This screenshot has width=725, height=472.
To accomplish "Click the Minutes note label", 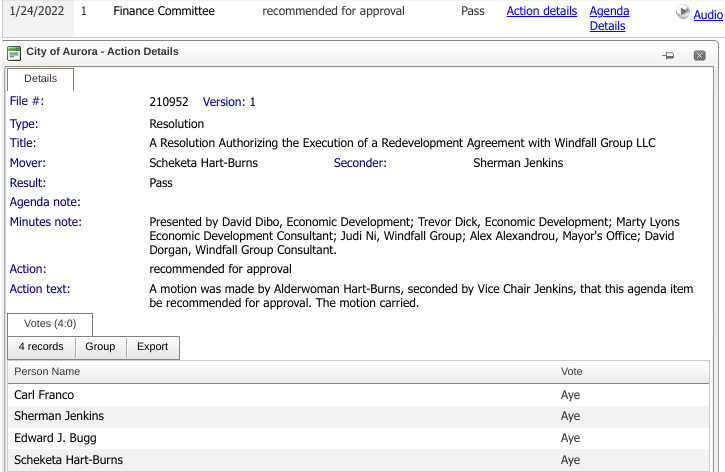I will click(46, 222).
